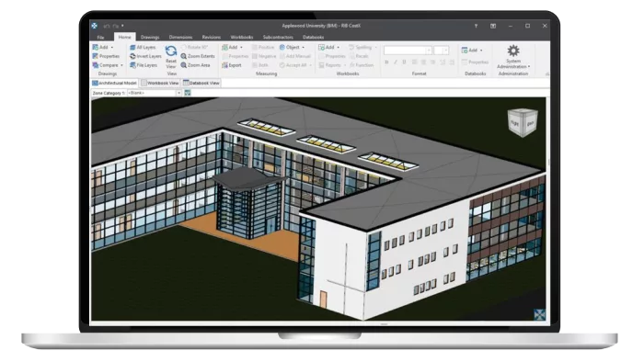Screen dimensions: 644x362
Task: Click Properties in the Workbooks group
Action: [x=332, y=56]
